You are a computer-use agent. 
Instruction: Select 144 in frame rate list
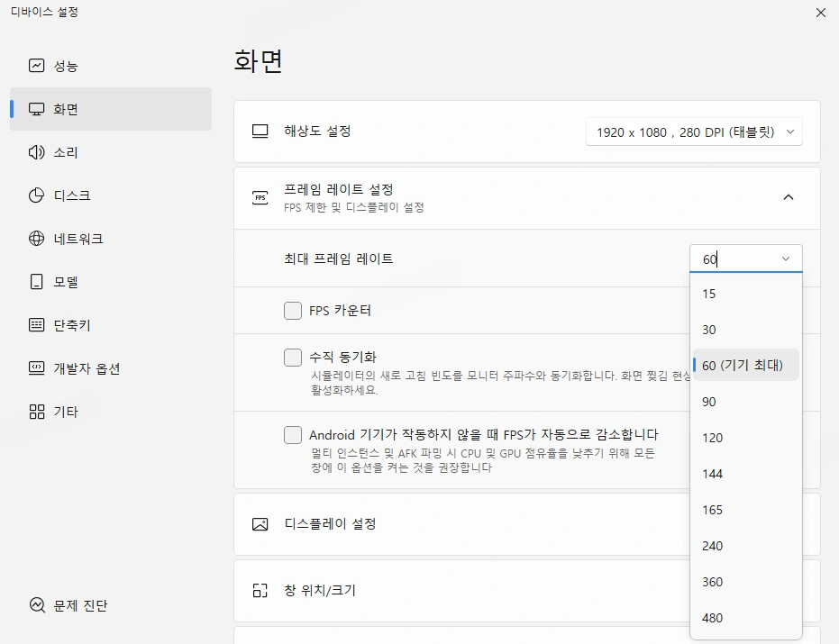click(746, 474)
